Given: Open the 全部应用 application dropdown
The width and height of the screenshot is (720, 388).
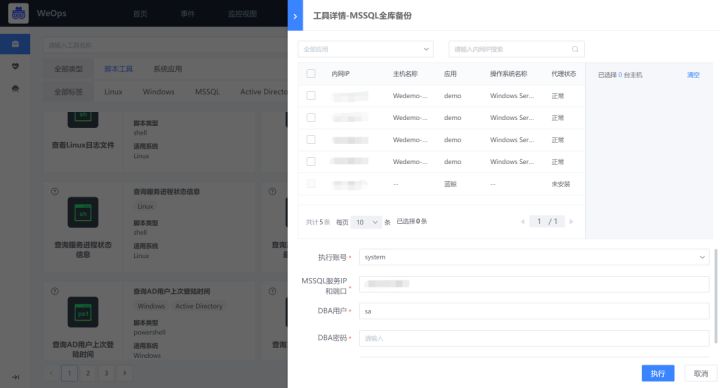Looking at the screenshot, I should 366,49.
